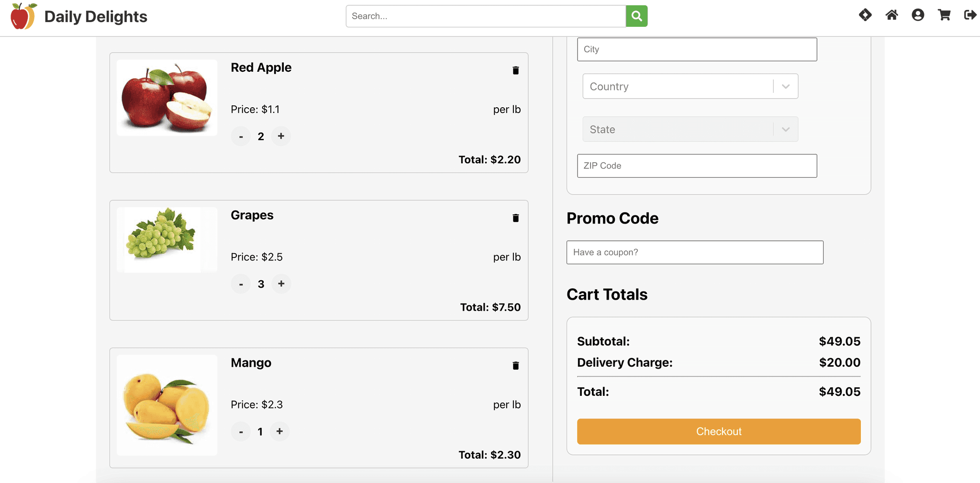Open the home page icon
980x483 pixels.
click(x=891, y=15)
